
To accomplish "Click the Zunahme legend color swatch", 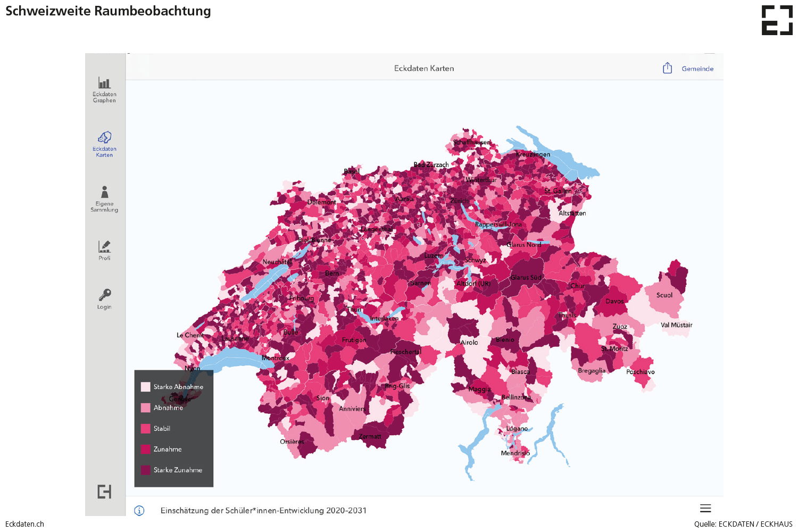I will pos(145,450).
